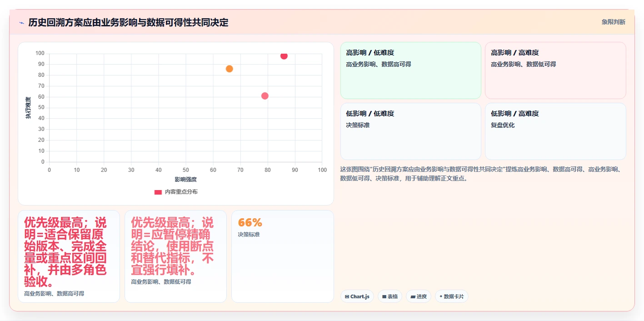
Task: Click the lightning icon beside the title
Action: (22, 22)
